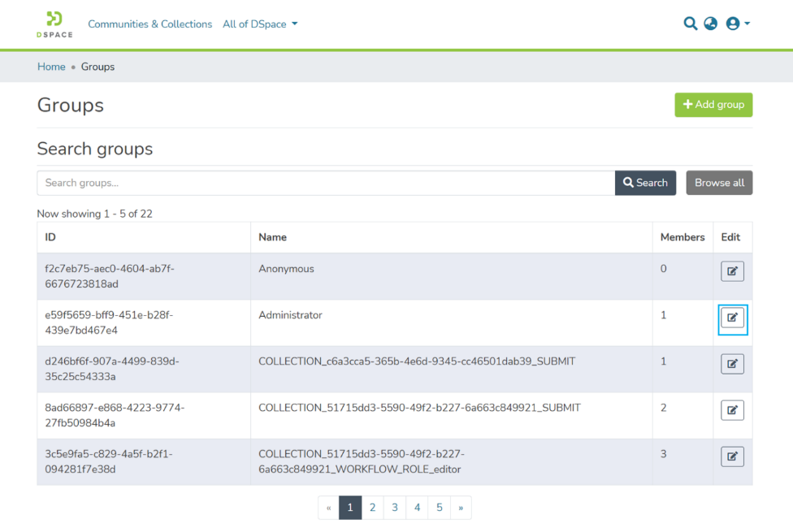Edit the COLLECTION_c6a3cca5 SUBMIT group
The image size is (793, 532).
pyautogui.click(x=732, y=364)
